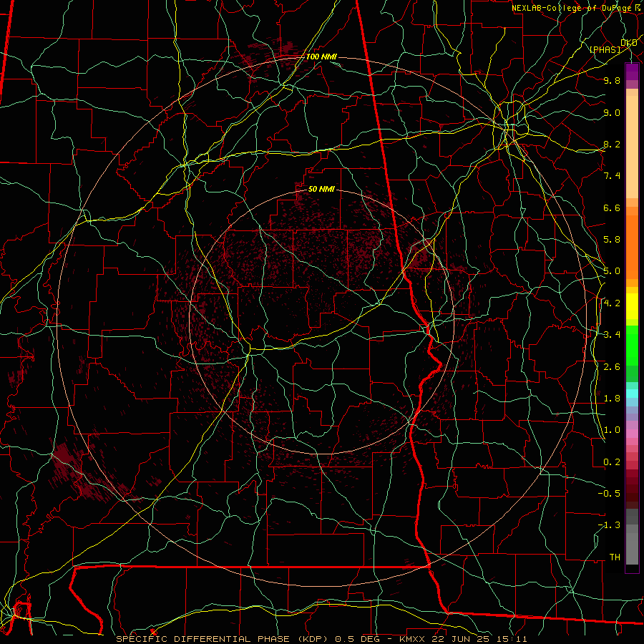Click the 9.0 scale value
Viewport: 644px width, 644px height.
(x=612, y=112)
